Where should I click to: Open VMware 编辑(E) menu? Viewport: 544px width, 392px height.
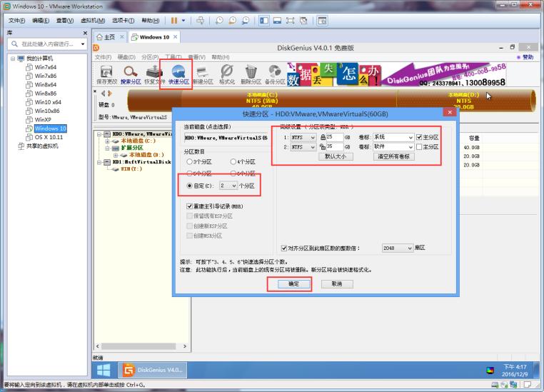coord(41,21)
